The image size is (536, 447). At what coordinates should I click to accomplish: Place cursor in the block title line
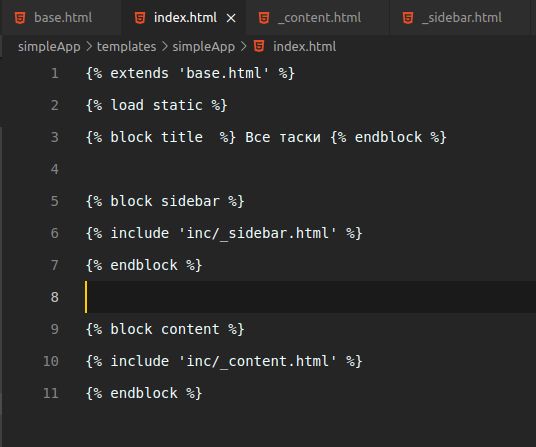pos(266,137)
